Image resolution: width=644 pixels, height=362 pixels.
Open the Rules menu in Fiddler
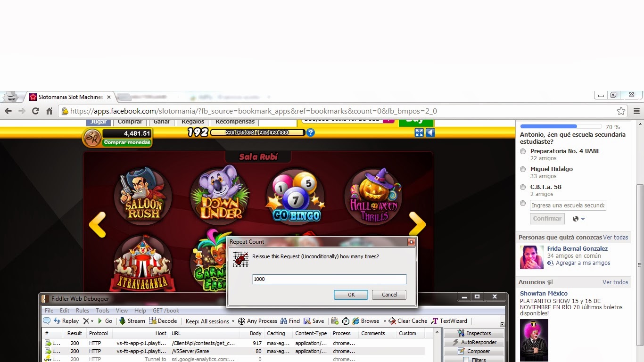(83, 310)
